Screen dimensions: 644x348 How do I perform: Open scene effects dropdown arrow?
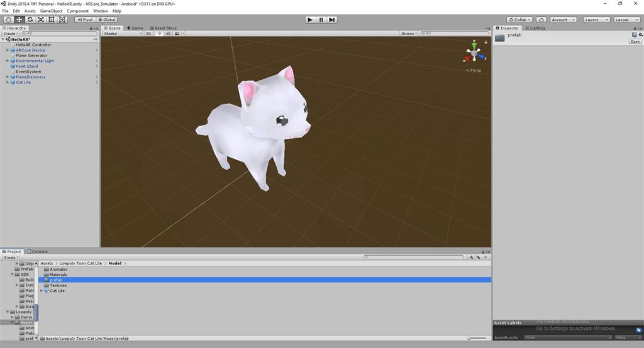click(183, 34)
